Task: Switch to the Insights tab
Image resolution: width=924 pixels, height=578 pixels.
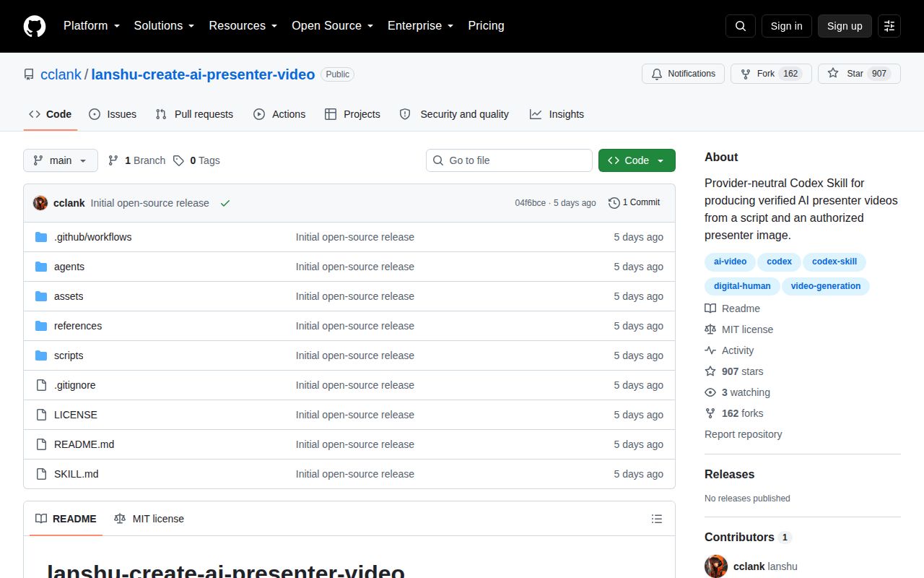Action: (557, 114)
